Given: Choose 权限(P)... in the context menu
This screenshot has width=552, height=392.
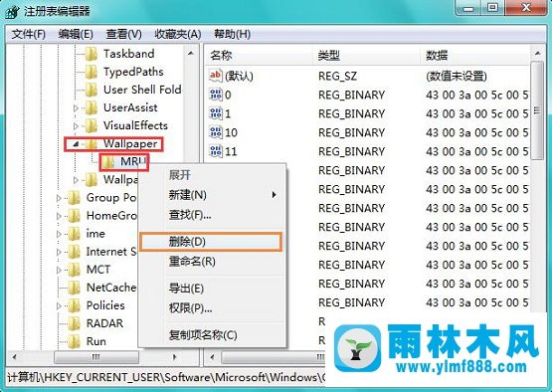Looking at the screenshot, I should coord(212,308).
